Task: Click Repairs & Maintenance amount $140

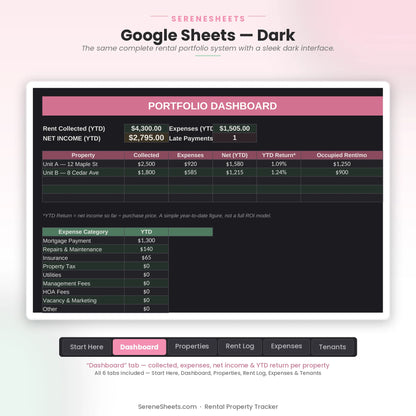Action: (146, 249)
